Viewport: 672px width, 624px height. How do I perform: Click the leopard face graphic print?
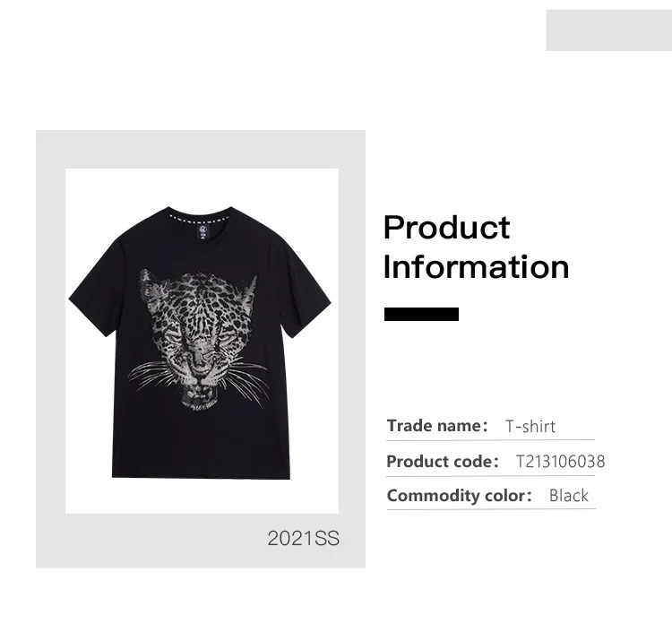(201, 339)
